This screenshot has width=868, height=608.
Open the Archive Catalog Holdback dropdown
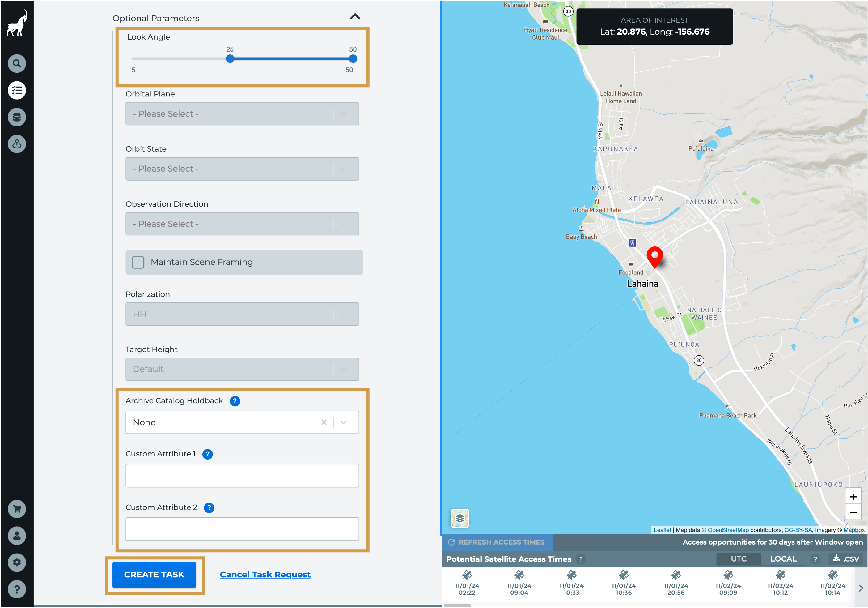(343, 422)
